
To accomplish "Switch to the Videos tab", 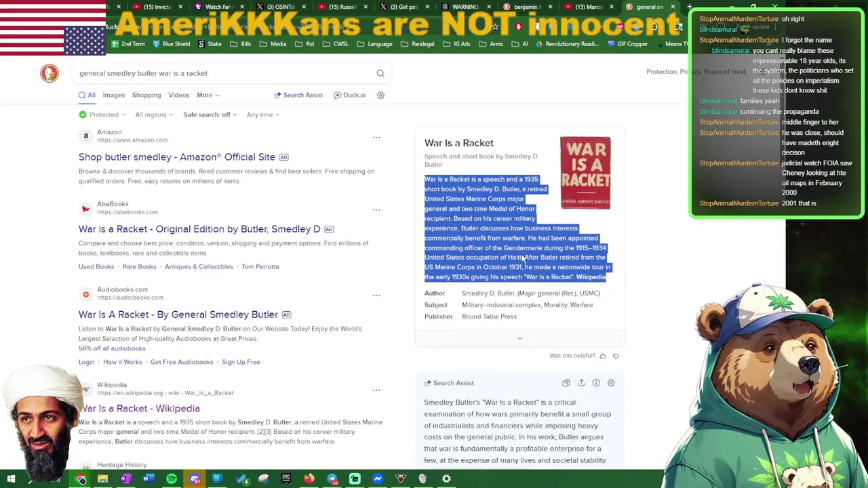I will point(178,96).
